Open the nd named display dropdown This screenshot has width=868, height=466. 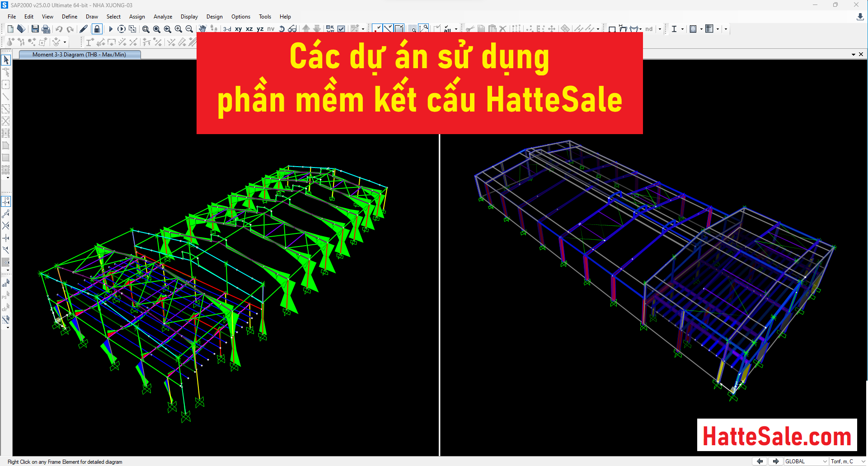click(660, 29)
